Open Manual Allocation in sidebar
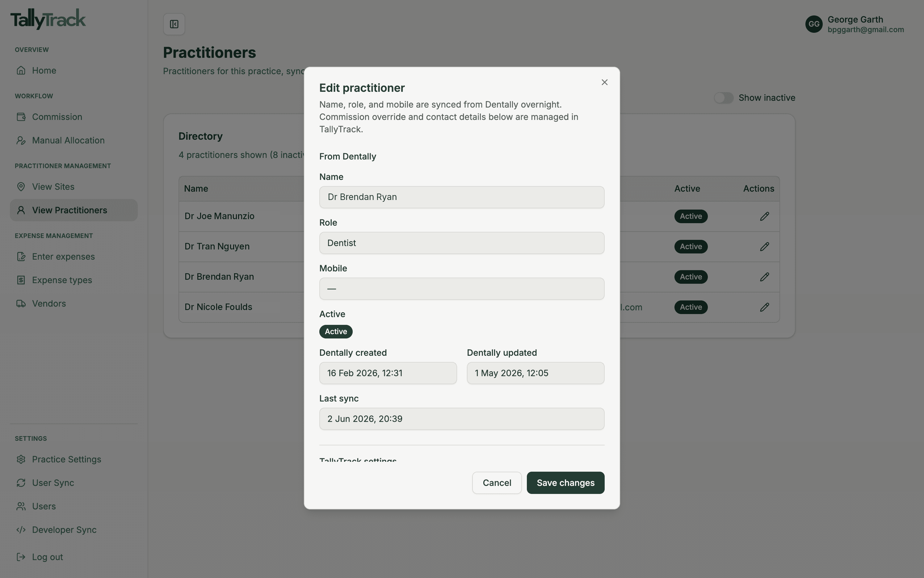This screenshot has height=578, width=924. pos(74,140)
